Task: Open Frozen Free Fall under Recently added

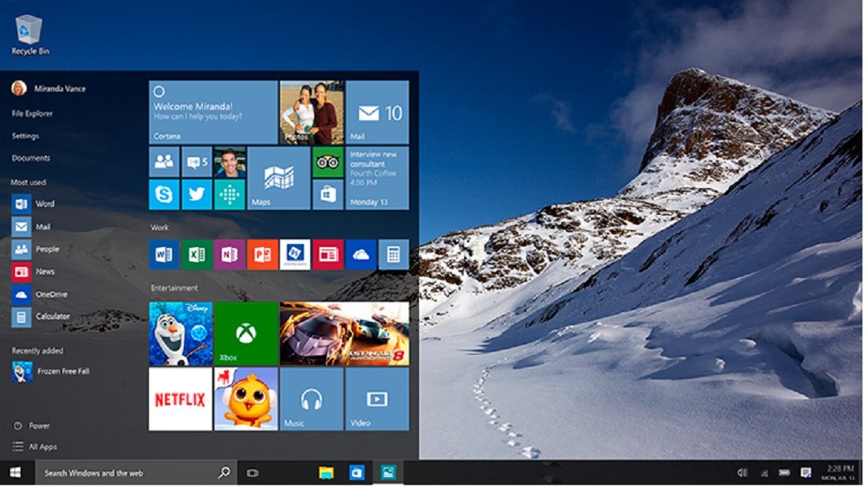Action: [x=51, y=371]
